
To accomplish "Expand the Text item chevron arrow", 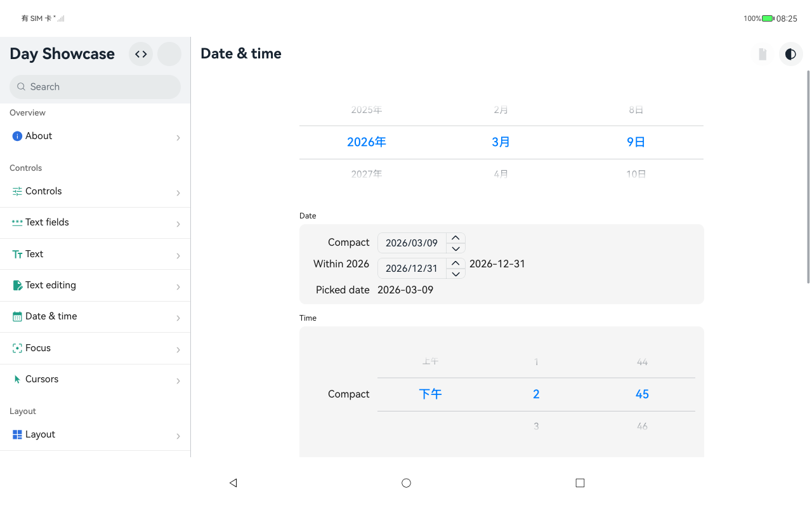I will [x=178, y=256].
